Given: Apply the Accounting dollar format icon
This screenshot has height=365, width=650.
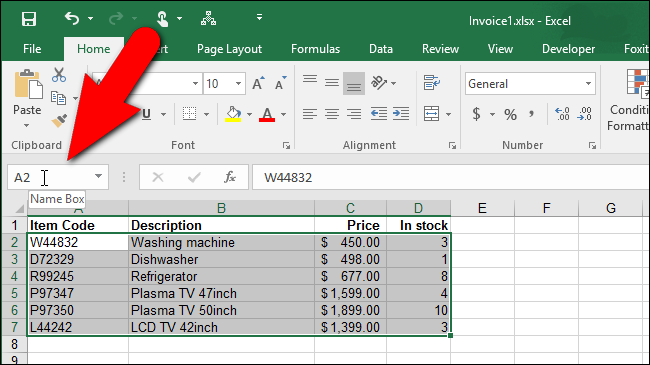Looking at the screenshot, I should pyautogui.click(x=477, y=114).
